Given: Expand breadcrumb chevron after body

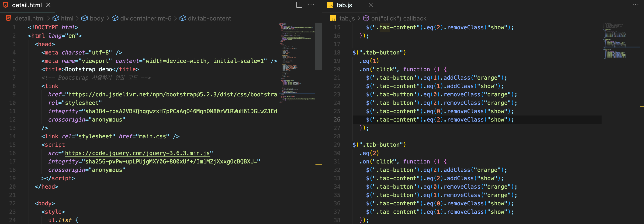Looking at the screenshot, I should tap(108, 18).
